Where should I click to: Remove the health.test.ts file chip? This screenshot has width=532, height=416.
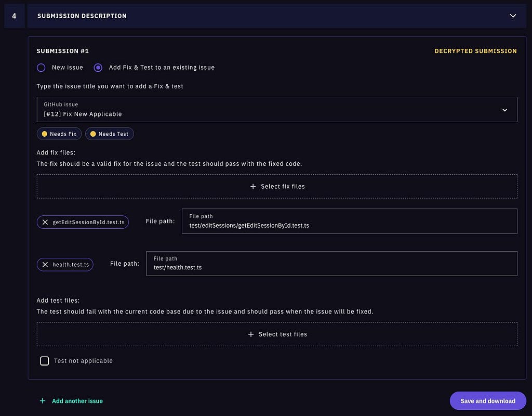tap(45, 265)
